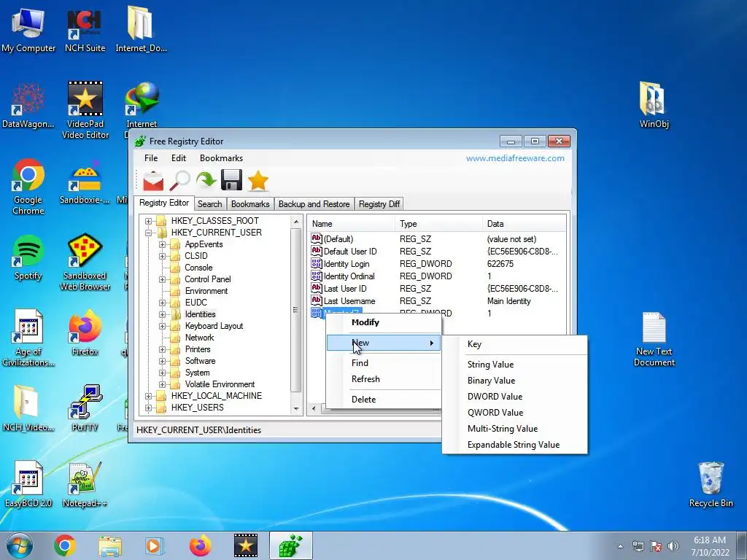Select DataWagon desktop shortcut
747x560 pixels.
tap(28, 106)
